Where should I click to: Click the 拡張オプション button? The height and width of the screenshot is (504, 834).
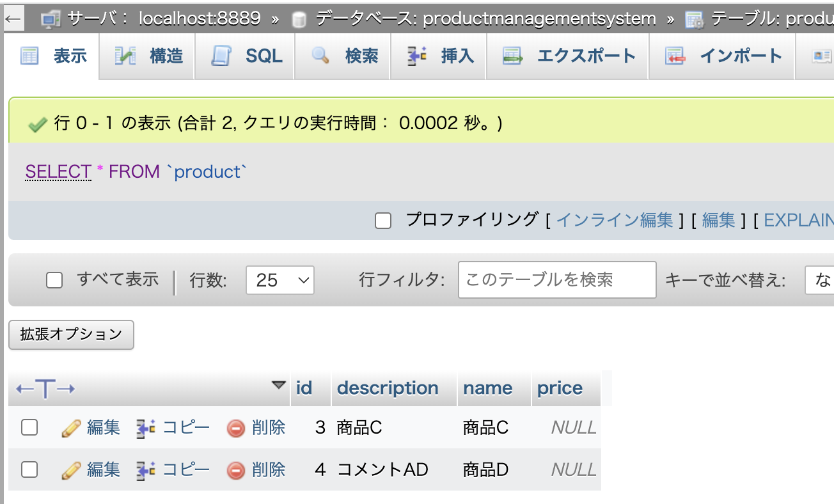(x=70, y=335)
